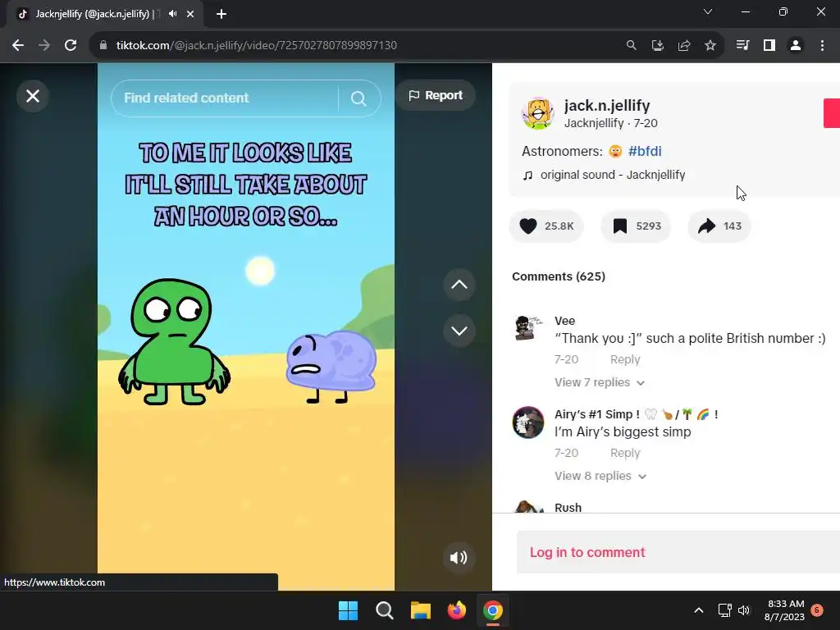
Task: Open the notification badge showing 6
Action: [817, 609]
